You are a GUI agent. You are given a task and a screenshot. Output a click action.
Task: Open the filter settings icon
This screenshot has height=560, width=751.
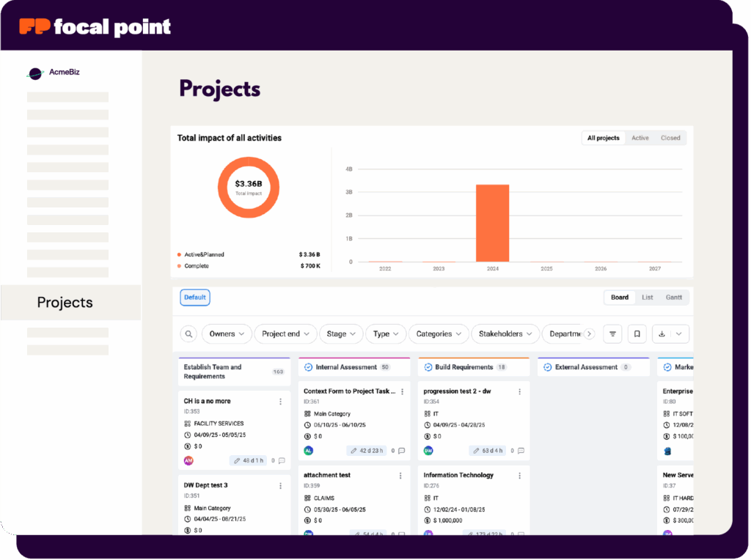[x=613, y=334]
